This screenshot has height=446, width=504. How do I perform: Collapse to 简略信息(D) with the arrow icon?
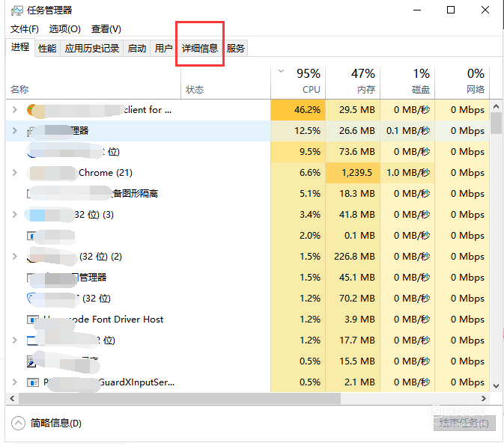pyautogui.click(x=18, y=424)
